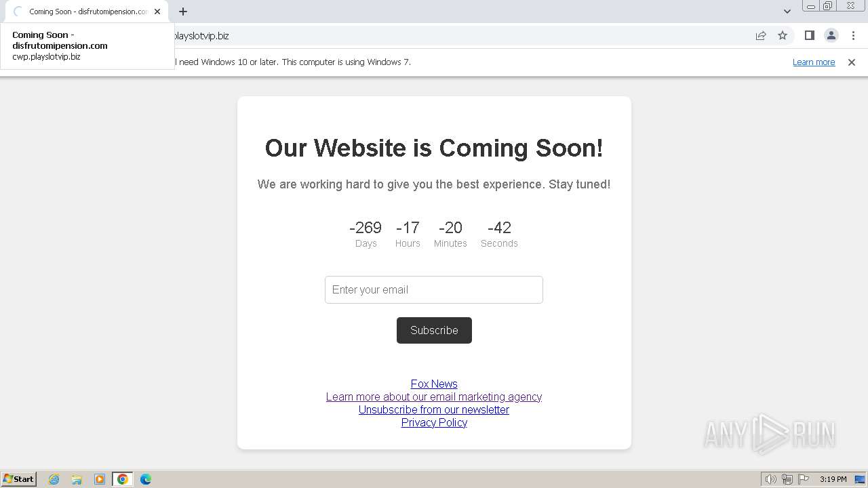The height and width of the screenshot is (488, 868).
Task: Restore down the browser window
Action: [x=828, y=6]
